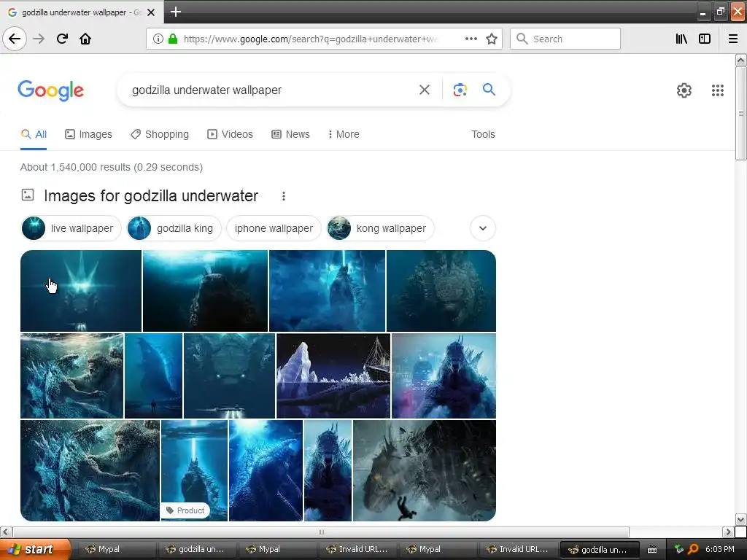Click the system tray magnifier icon
Screen dimensions: 747x560
coord(693,550)
